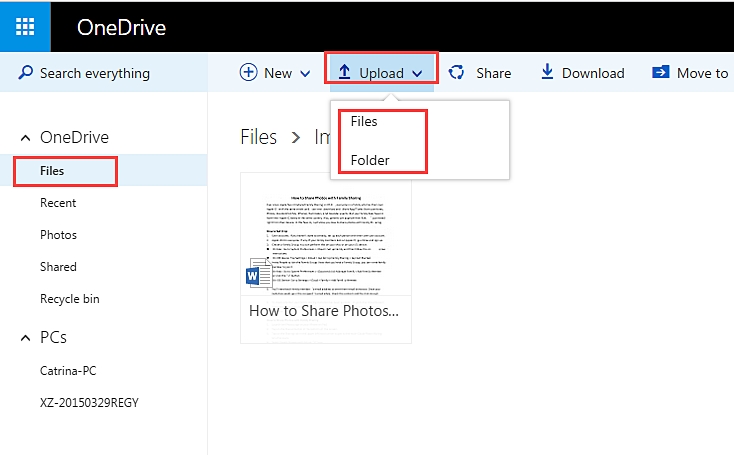This screenshot has width=734, height=455.
Task: Expand the New dropdown chevron
Action: tap(305, 73)
